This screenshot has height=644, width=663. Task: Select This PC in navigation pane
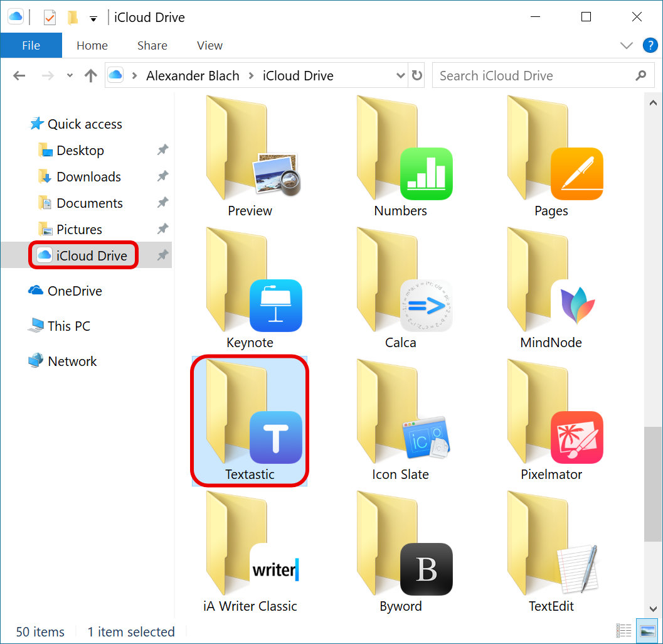(x=59, y=326)
